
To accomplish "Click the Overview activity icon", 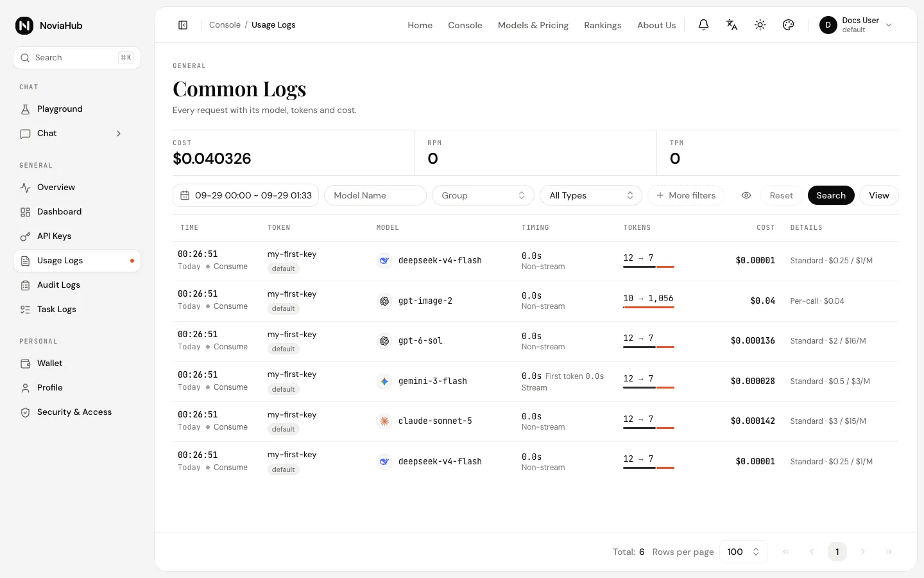I will tap(26, 188).
